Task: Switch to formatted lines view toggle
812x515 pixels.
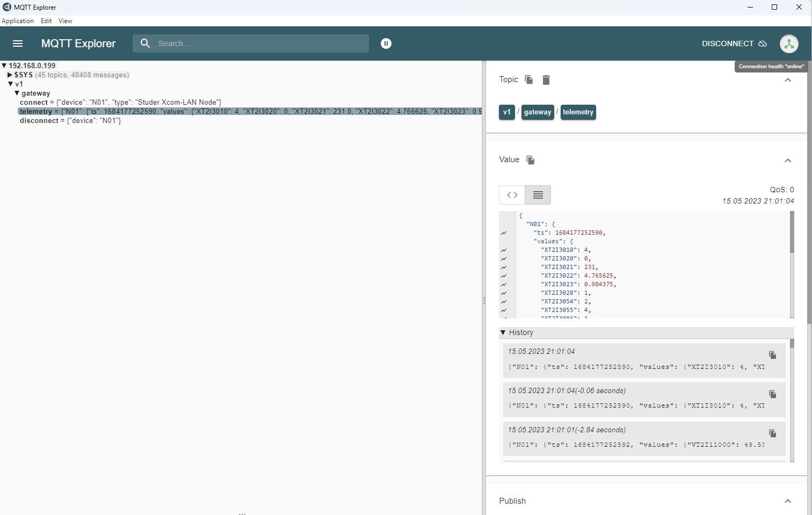Action: coord(538,195)
